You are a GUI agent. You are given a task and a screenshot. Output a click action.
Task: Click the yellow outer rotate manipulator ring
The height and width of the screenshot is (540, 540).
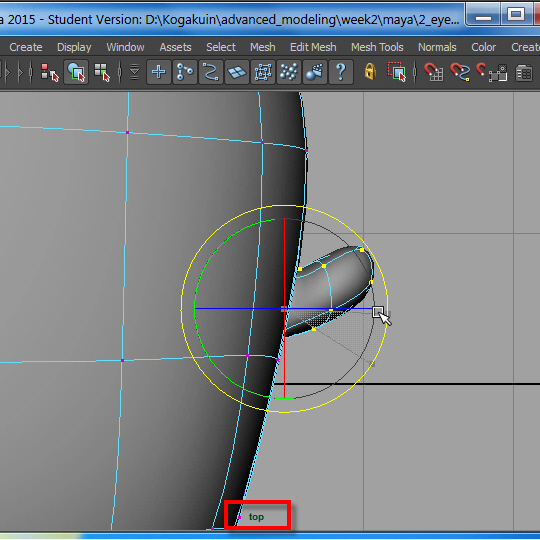(284, 206)
